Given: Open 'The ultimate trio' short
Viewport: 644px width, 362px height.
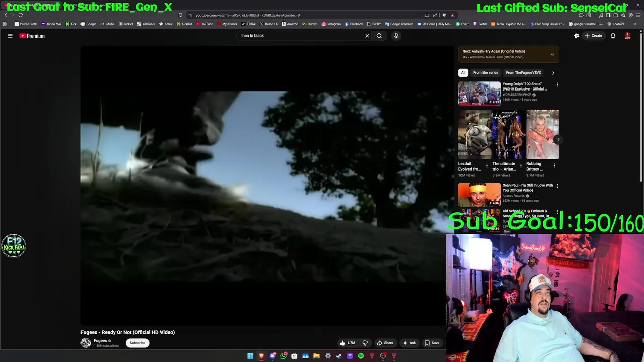Looking at the screenshot, I should tap(509, 134).
